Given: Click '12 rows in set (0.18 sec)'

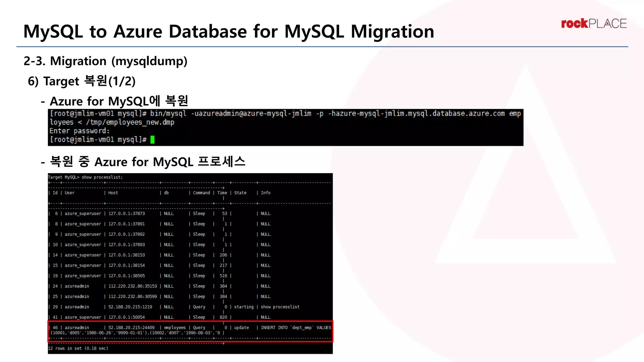Looking at the screenshot, I should tap(78, 348).
